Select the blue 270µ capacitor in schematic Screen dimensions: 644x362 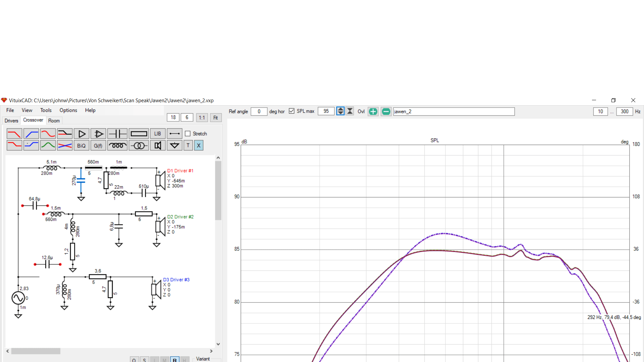point(81,180)
